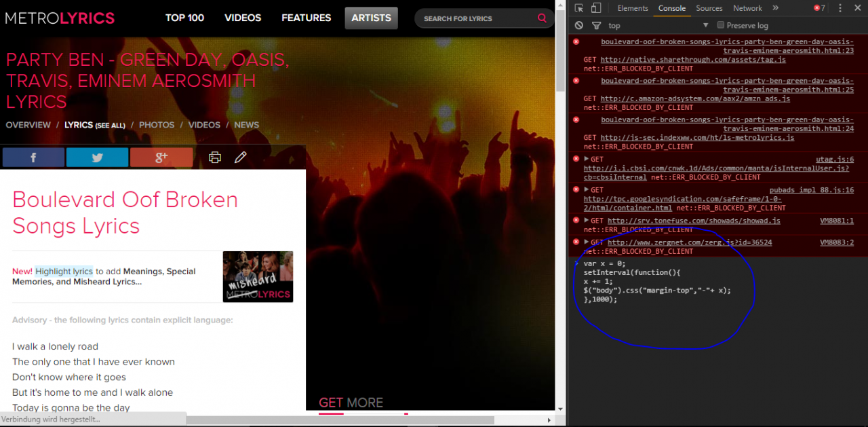This screenshot has height=427, width=868.
Task: Share the lyrics on Google Plus
Action: coord(161,157)
